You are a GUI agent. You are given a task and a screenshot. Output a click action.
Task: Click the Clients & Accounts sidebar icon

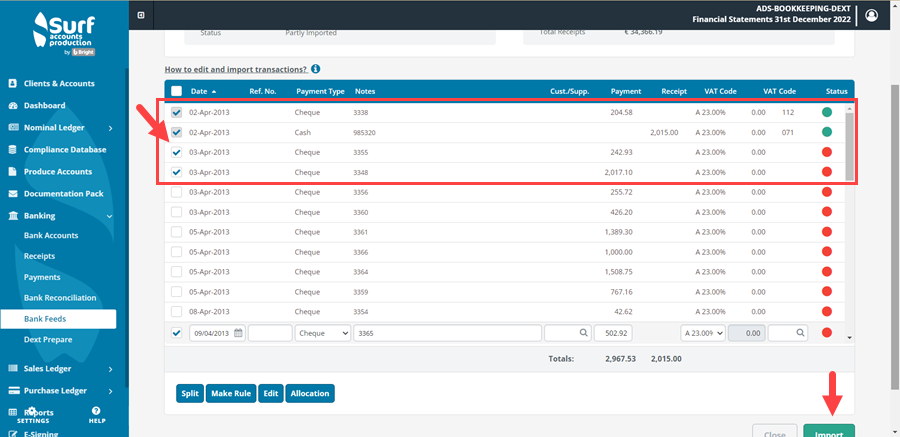[13, 83]
